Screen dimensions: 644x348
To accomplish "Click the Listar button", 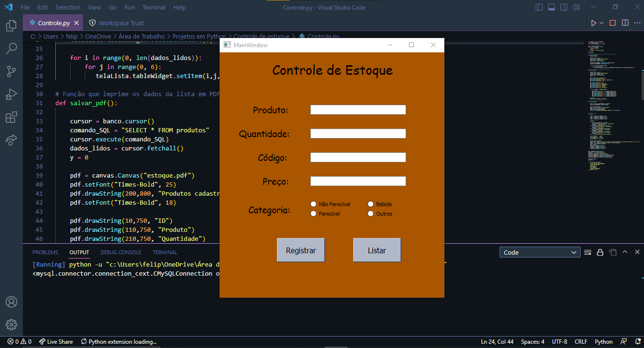I will click(x=377, y=249).
